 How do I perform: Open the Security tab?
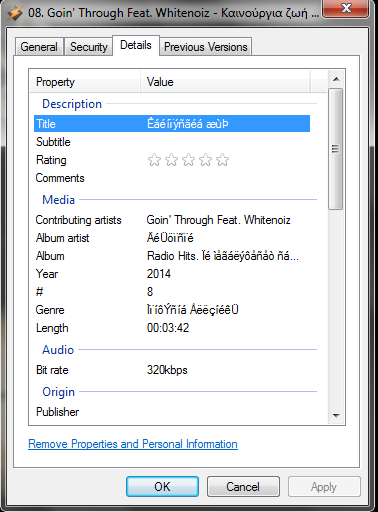(89, 47)
